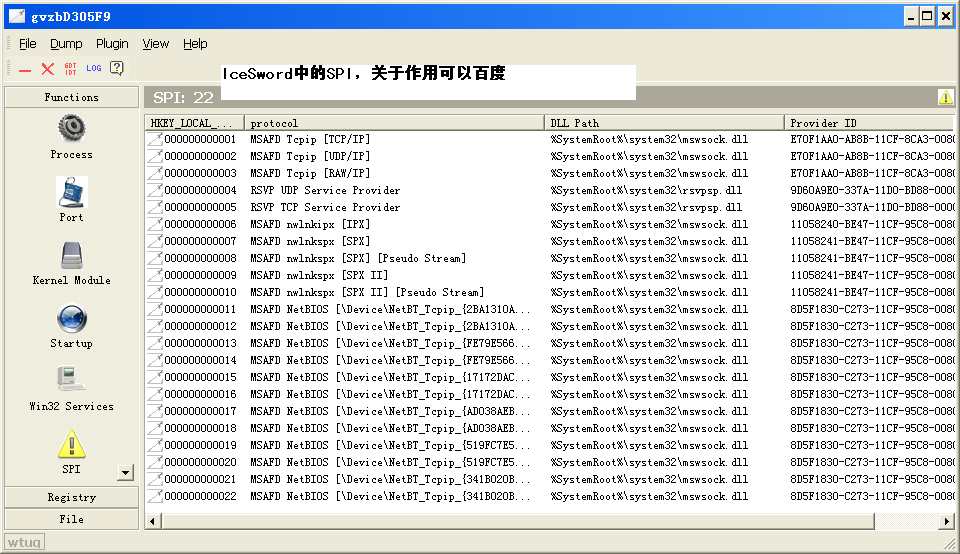Click horizontal scrollbar left arrow

[x=153, y=522]
